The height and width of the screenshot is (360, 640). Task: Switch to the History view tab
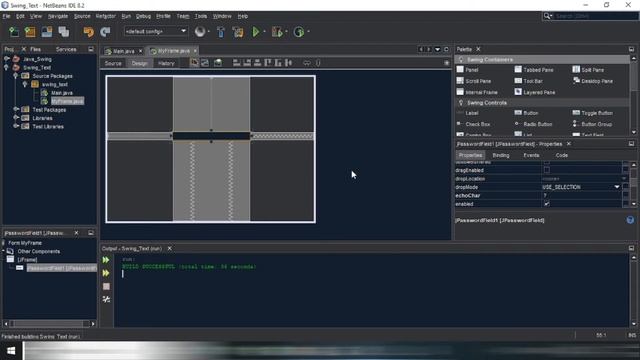(x=166, y=63)
